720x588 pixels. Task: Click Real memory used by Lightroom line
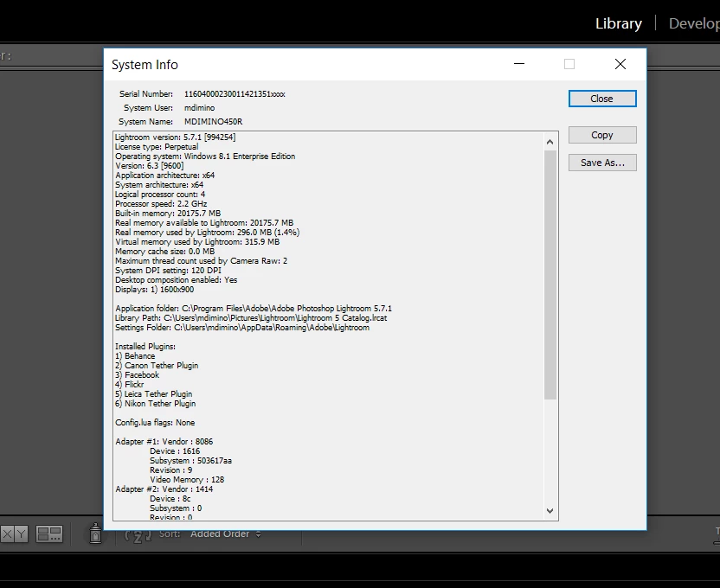click(x=207, y=232)
